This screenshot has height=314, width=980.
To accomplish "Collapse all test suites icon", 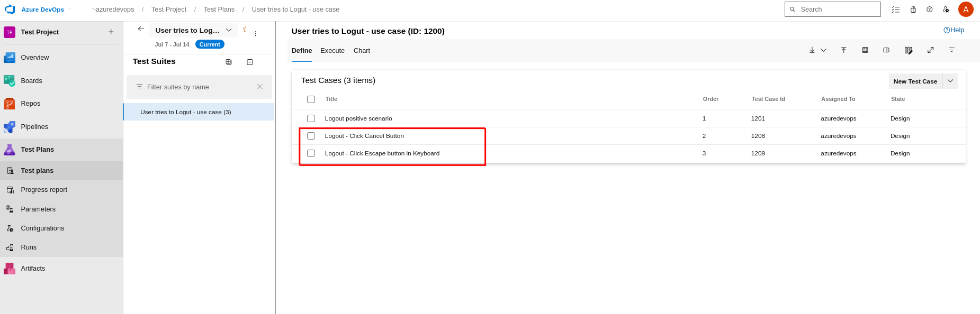I will tap(250, 62).
